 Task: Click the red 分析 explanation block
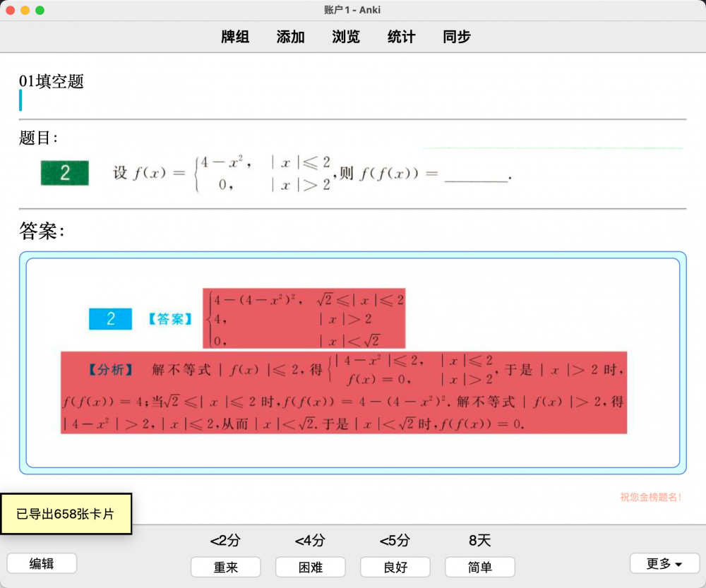point(344,392)
